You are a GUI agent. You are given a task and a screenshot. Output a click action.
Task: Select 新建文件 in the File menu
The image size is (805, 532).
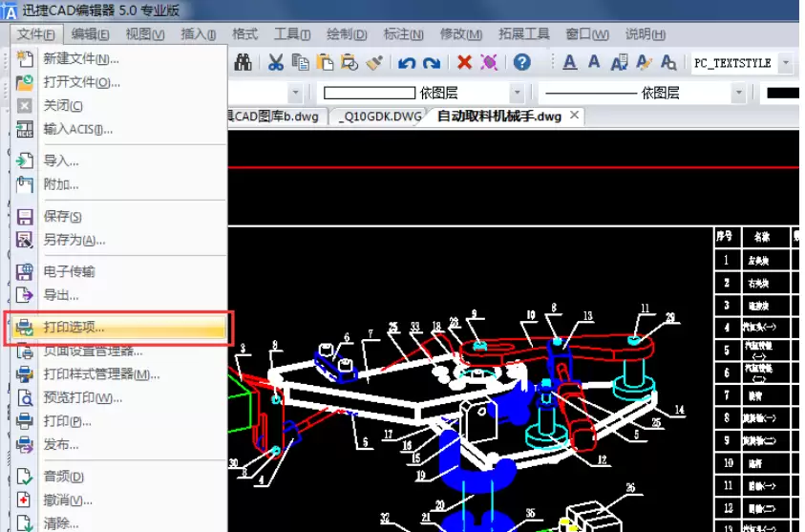(x=81, y=59)
